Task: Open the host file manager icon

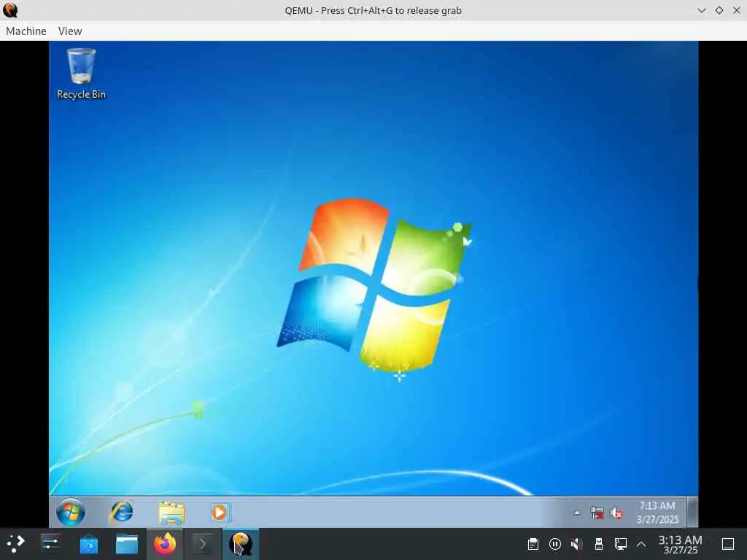Action: click(x=127, y=544)
